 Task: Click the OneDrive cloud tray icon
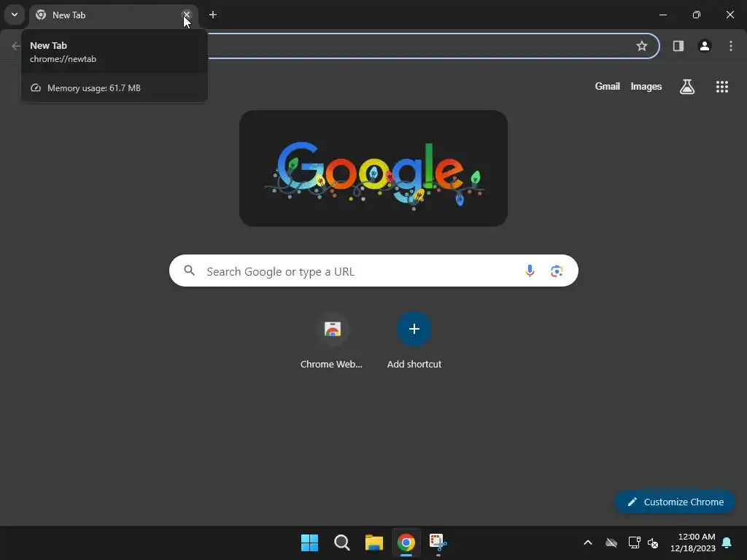click(611, 542)
